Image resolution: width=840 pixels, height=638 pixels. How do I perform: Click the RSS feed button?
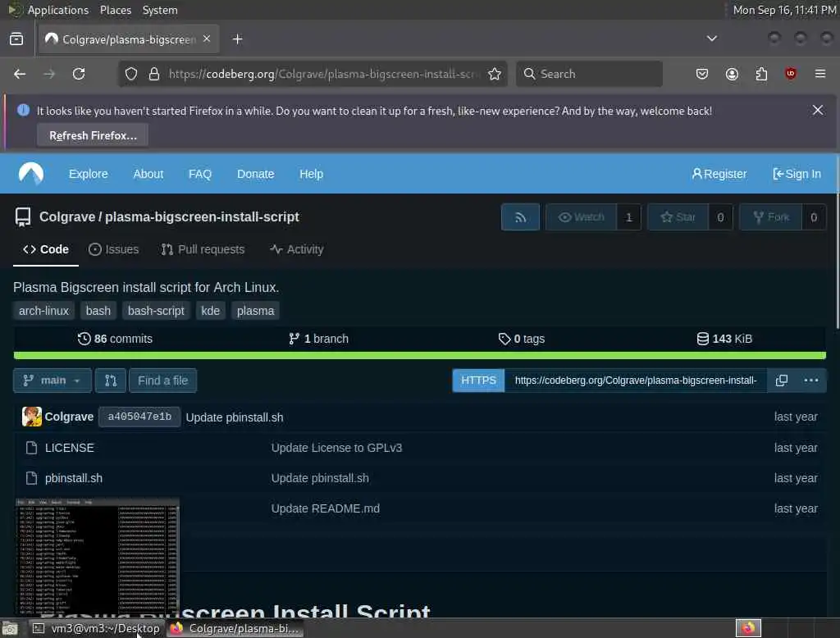[520, 217]
